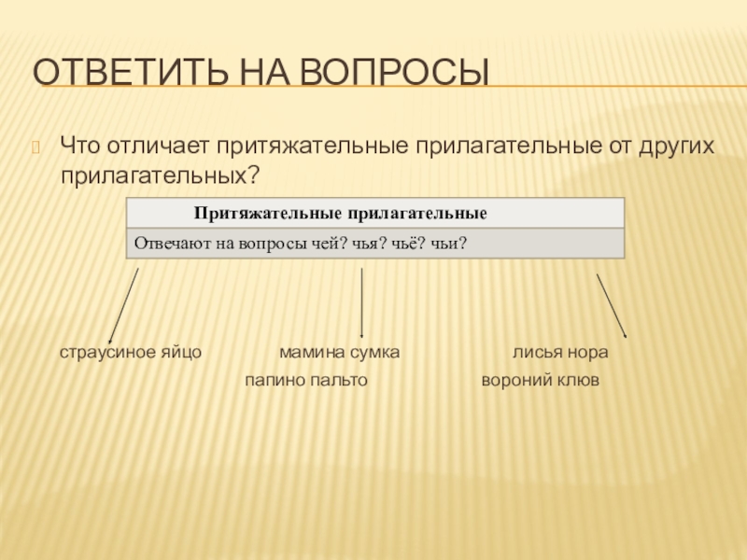Image resolution: width=747 pixels, height=560 pixels.
Task: Click the cell 'Отвечают на вопросы чей? чья? чьё? чьи?'
Action: [x=375, y=244]
